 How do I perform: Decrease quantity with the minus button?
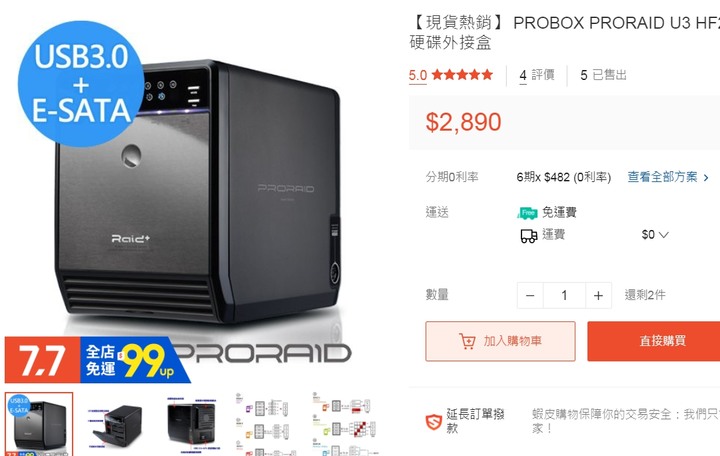tap(530, 295)
